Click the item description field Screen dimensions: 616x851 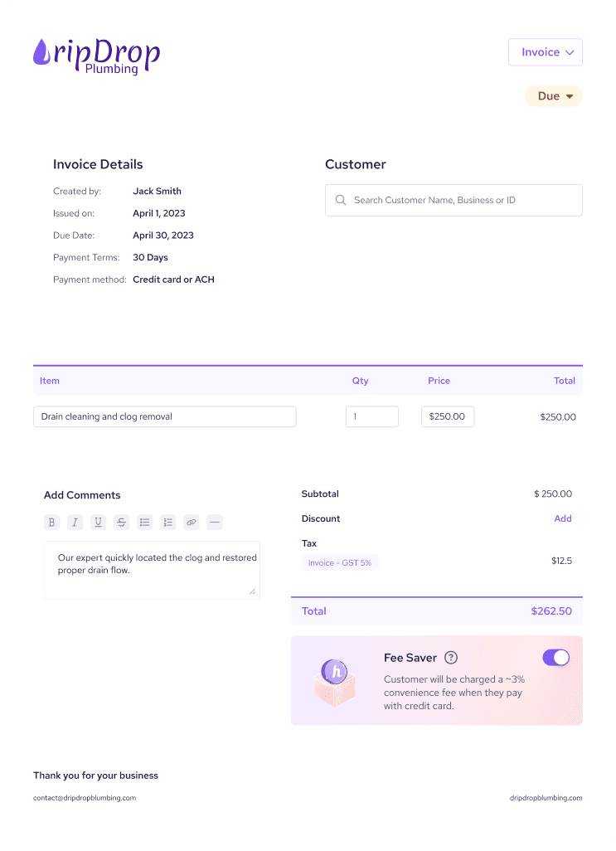(164, 416)
